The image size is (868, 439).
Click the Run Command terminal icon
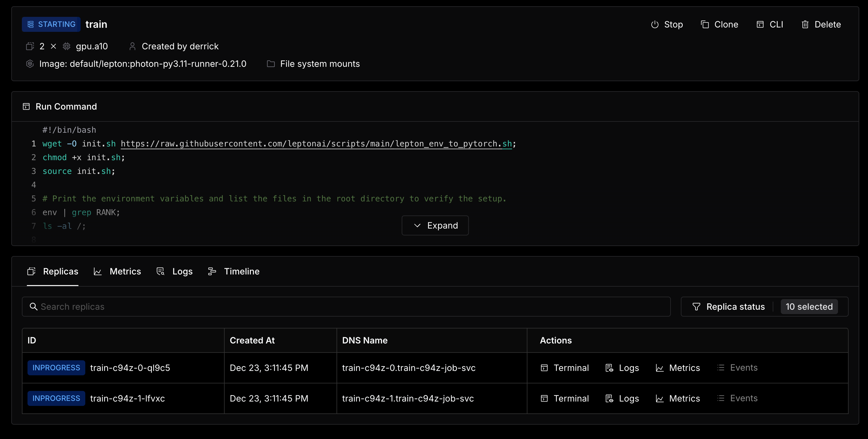click(26, 106)
